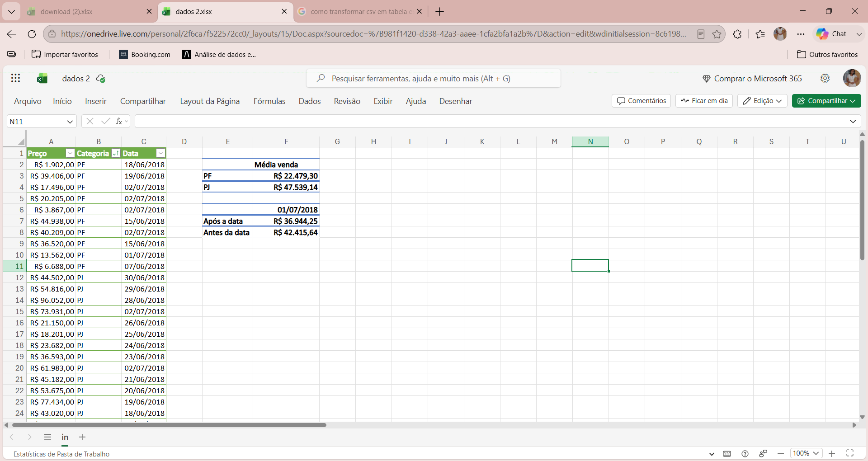Open the all sheets list icon
The width and height of the screenshot is (868, 461).
(47, 437)
